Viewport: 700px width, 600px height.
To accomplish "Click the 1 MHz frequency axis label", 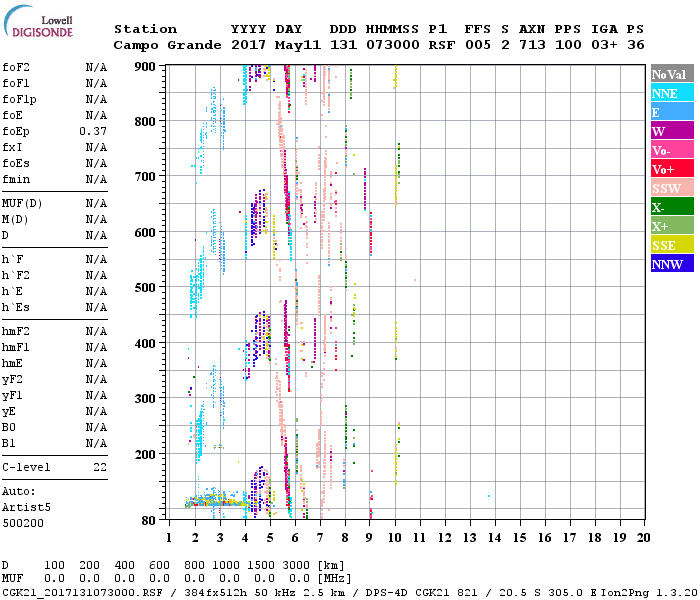I will coord(169,538).
